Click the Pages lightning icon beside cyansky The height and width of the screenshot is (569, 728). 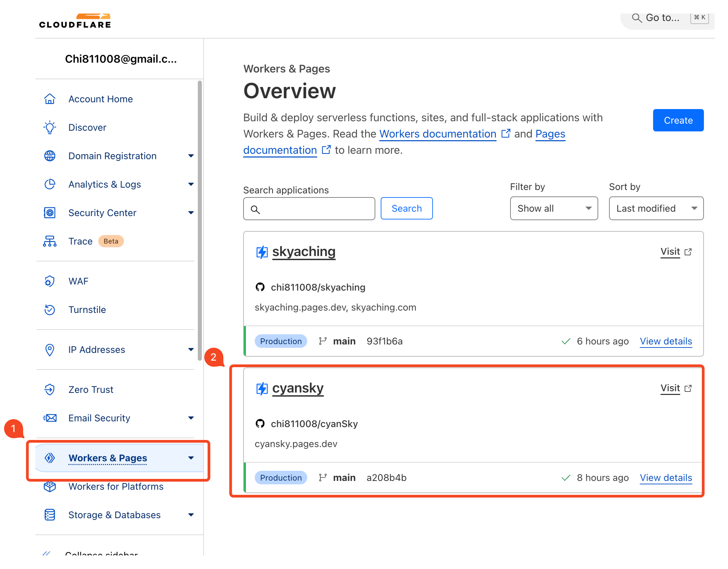tap(262, 388)
